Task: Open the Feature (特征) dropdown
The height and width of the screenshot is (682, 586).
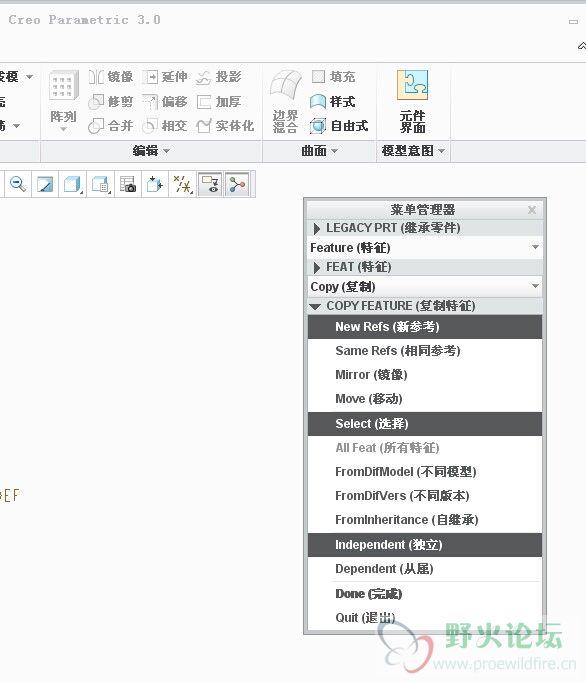Action: [425, 247]
